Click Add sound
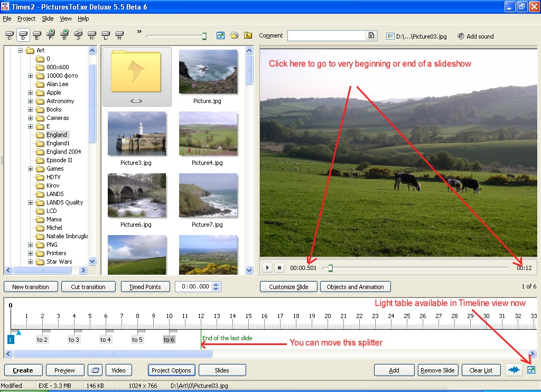The width and height of the screenshot is (541, 392). 475,36
